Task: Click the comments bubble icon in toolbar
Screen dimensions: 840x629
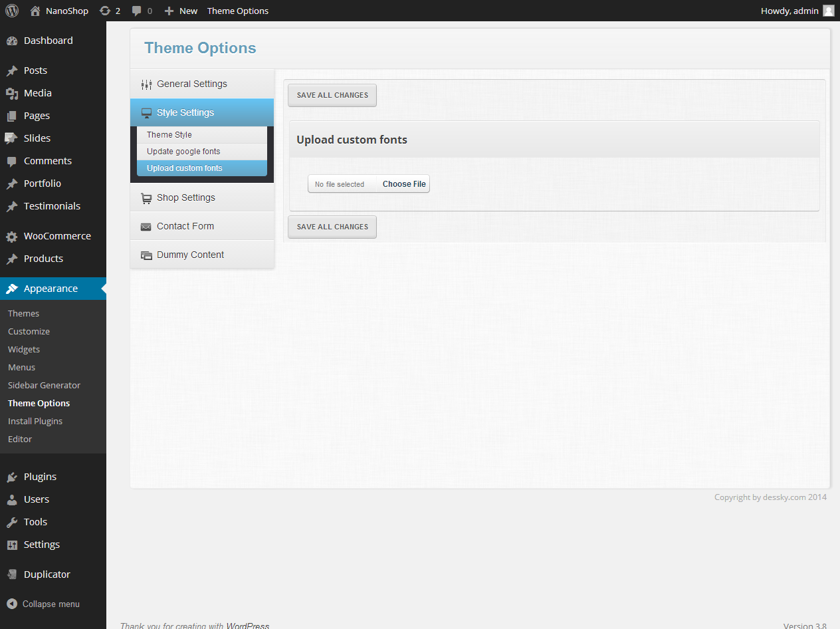Action: [x=137, y=11]
